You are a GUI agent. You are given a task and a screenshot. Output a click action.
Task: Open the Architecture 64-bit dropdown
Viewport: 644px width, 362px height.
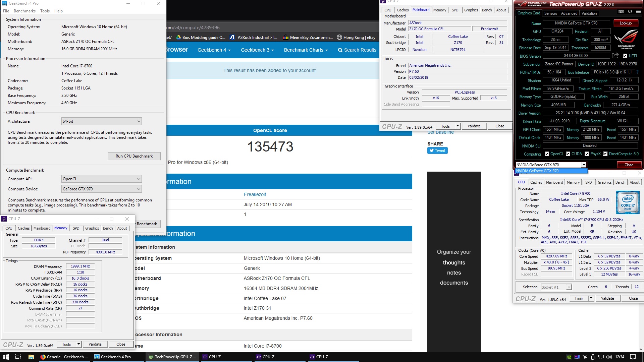(101, 121)
